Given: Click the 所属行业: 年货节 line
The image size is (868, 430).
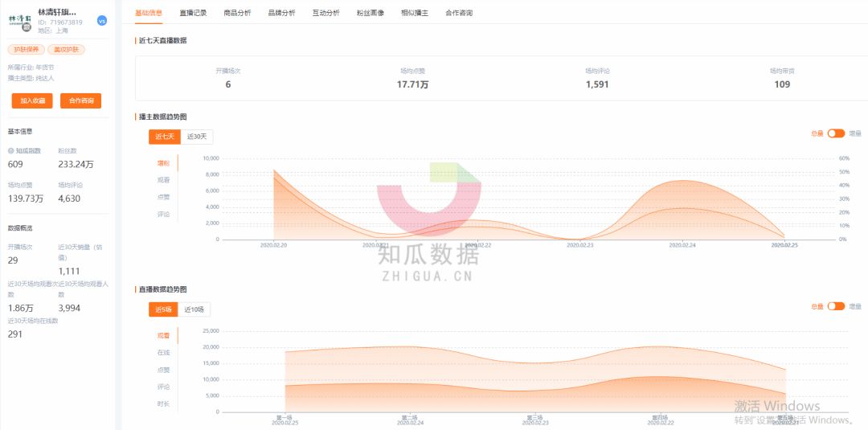Looking at the screenshot, I should (x=31, y=67).
